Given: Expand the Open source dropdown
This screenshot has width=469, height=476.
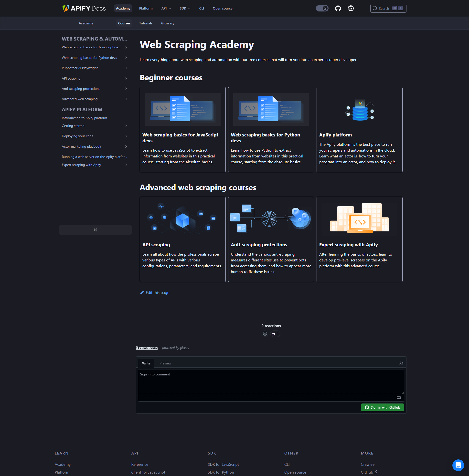Looking at the screenshot, I should [x=224, y=8].
